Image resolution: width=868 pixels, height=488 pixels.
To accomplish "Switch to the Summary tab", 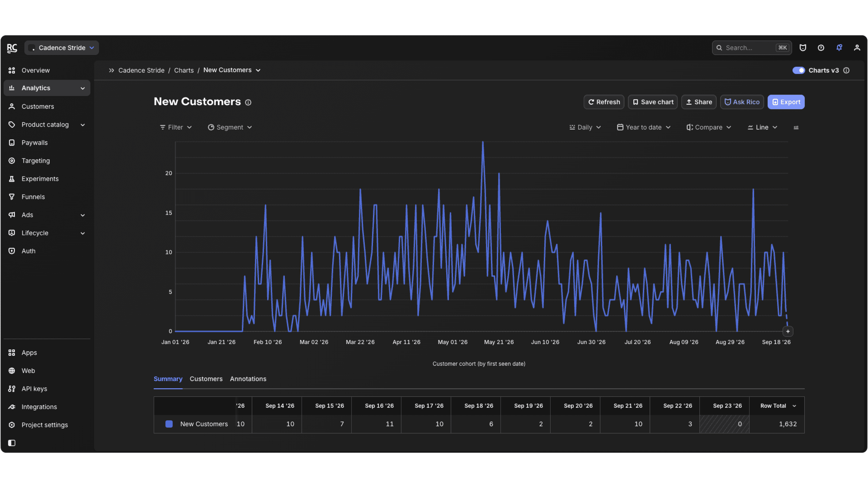I will coord(168,379).
